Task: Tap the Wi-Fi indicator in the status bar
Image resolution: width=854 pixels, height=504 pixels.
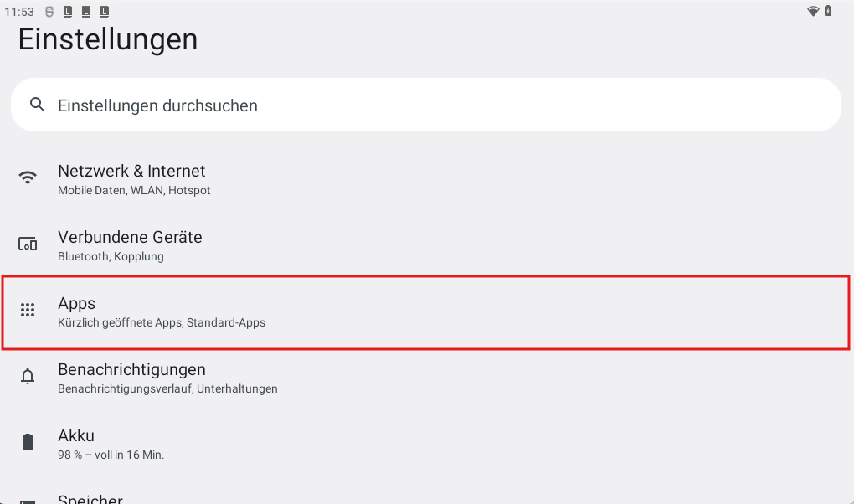Action: click(812, 11)
